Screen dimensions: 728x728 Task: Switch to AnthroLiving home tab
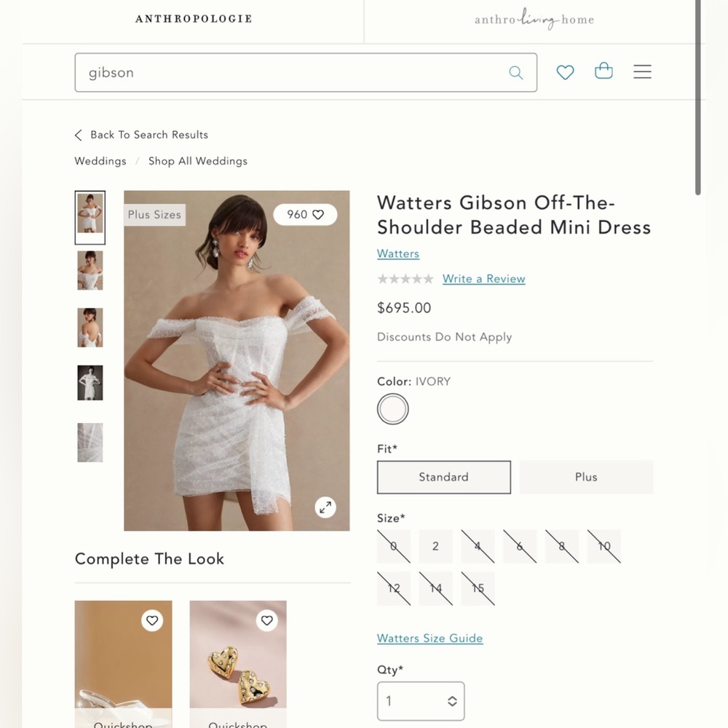(x=534, y=19)
